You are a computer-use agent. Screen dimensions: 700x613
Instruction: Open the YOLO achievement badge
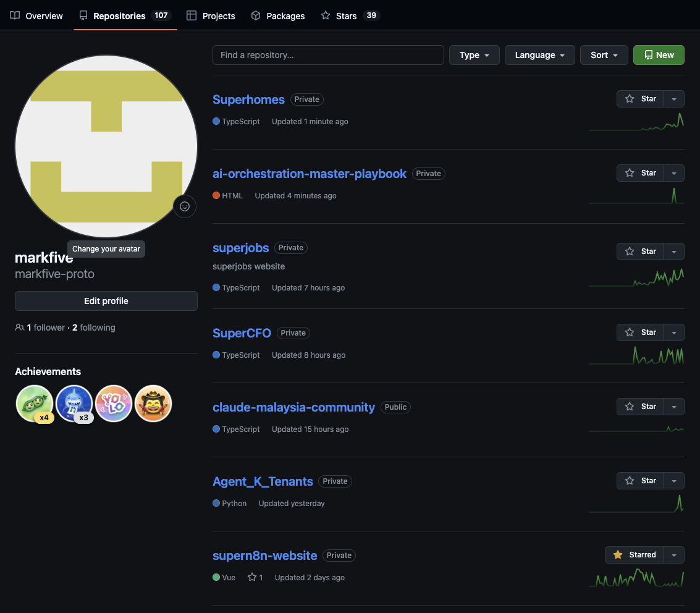coord(114,404)
